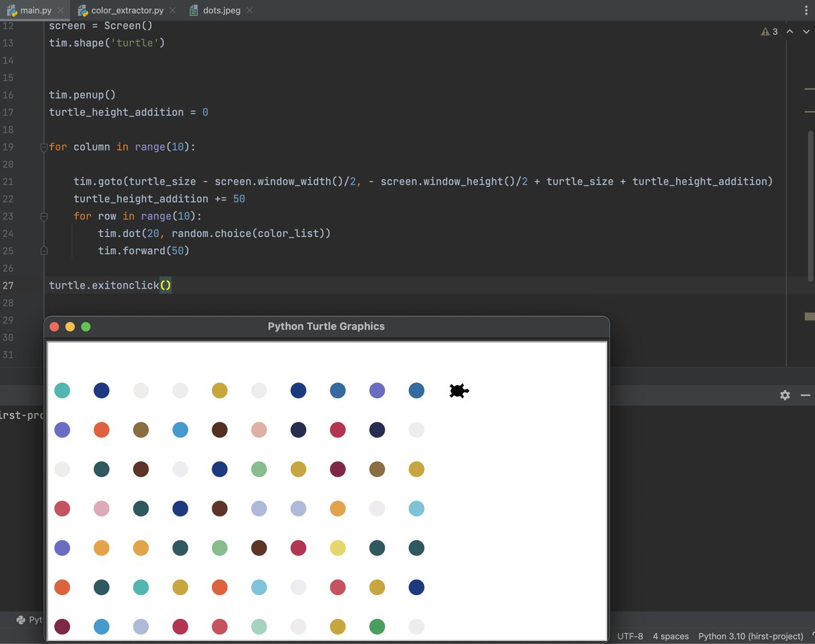Click 'tim.goto(turtle_size' in line 21
815x644 pixels.
point(134,181)
